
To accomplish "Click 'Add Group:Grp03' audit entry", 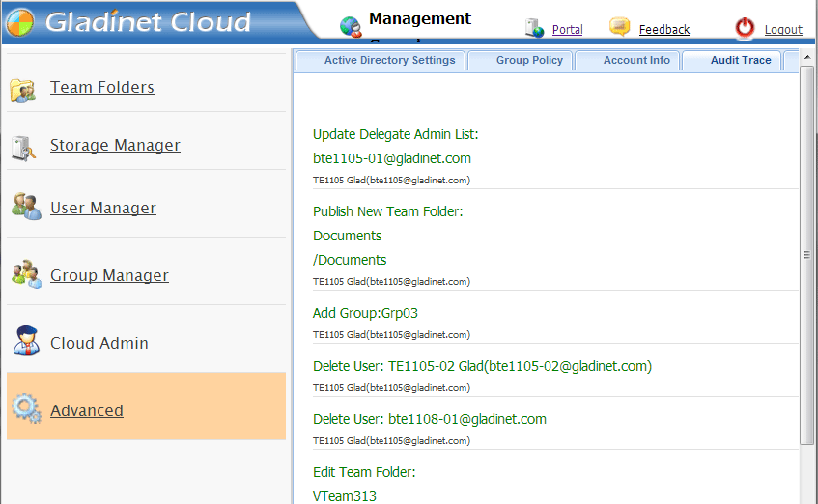I will coord(365,313).
